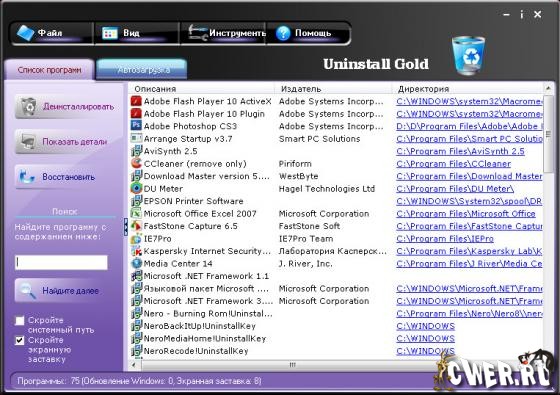Switch to the Список программ tab
The width and height of the screenshot is (560, 395).
point(49,70)
